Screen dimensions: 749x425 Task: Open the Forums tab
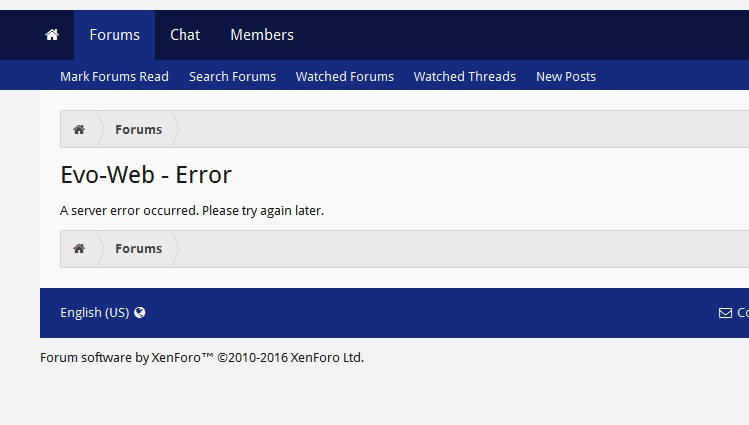click(x=114, y=35)
